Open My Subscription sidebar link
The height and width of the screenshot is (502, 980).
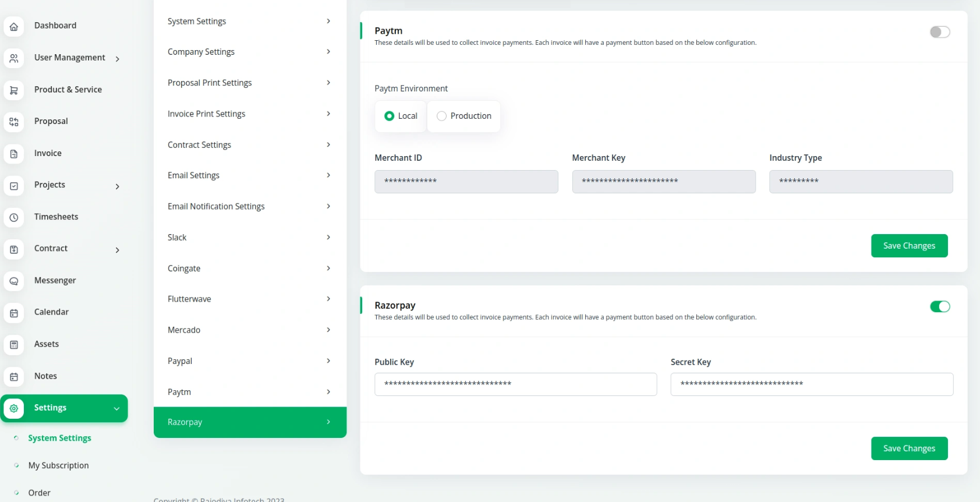click(58, 465)
